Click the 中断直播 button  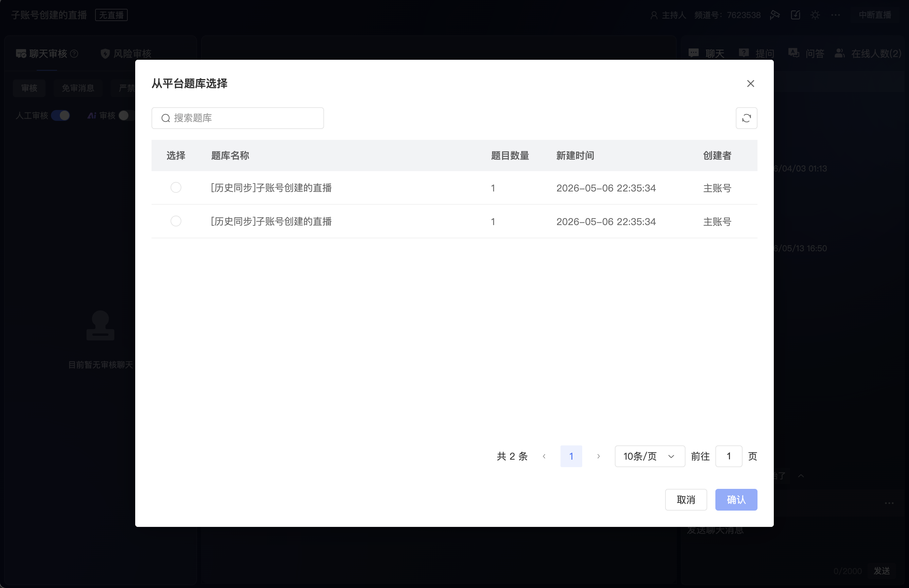(x=875, y=15)
